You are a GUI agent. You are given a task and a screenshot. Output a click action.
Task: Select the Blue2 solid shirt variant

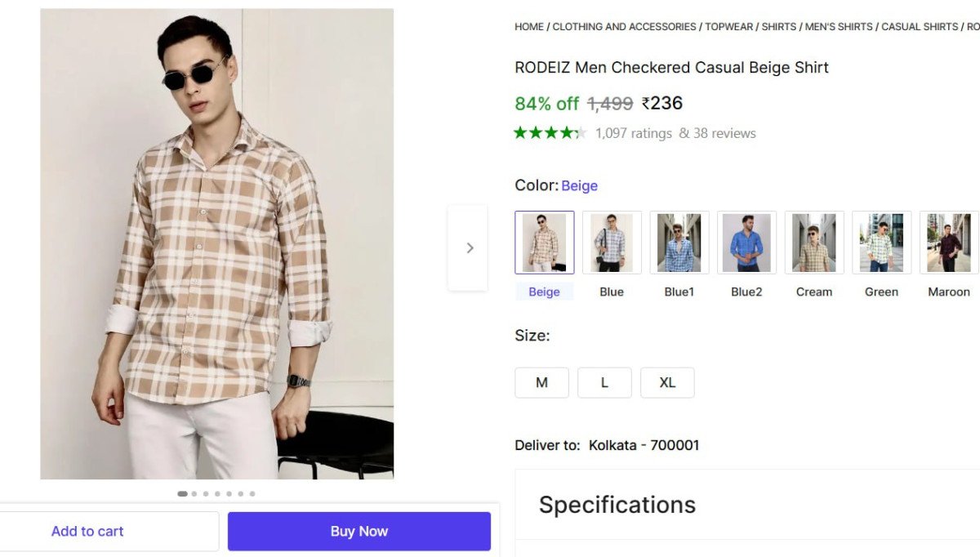pyautogui.click(x=746, y=243)
